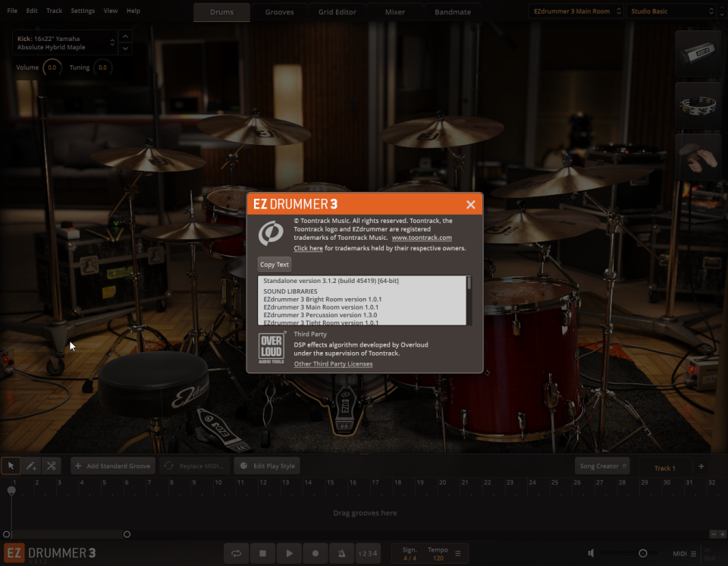Screen dimensions: 728x566
Task: Start recording with the record button
Action: tap(315, 553)
